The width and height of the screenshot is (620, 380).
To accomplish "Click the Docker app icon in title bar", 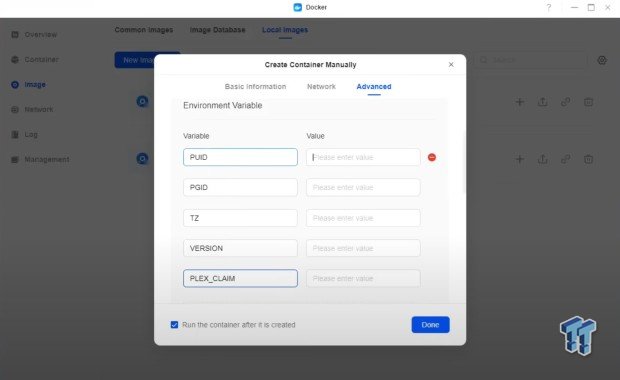I will coord(298,7).
